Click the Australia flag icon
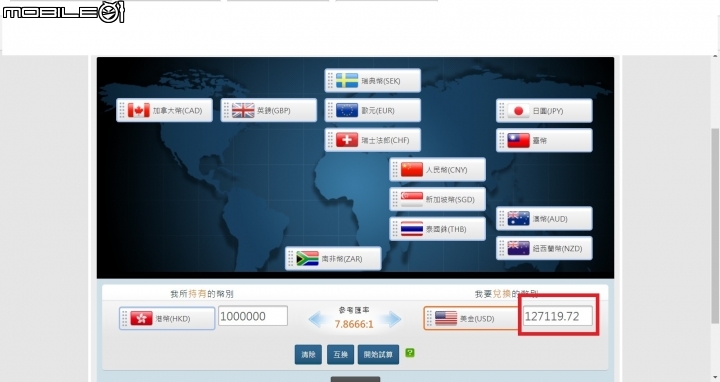The image size is (720, 382). click(x=518, y=219)
